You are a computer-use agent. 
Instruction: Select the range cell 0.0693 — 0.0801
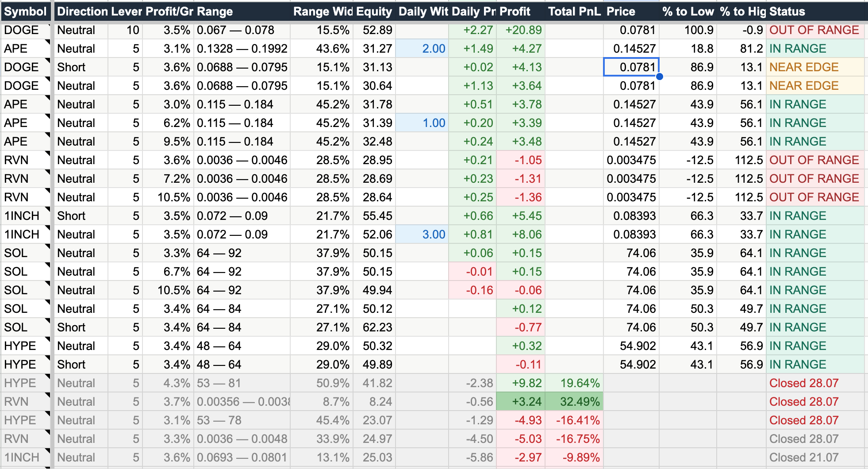242,457
